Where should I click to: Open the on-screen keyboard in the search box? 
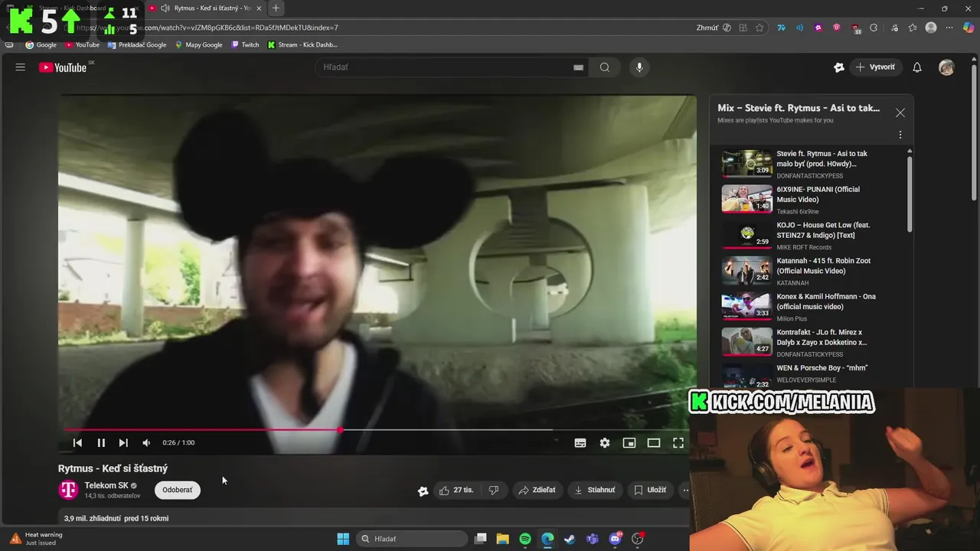(x=578, y=67)
